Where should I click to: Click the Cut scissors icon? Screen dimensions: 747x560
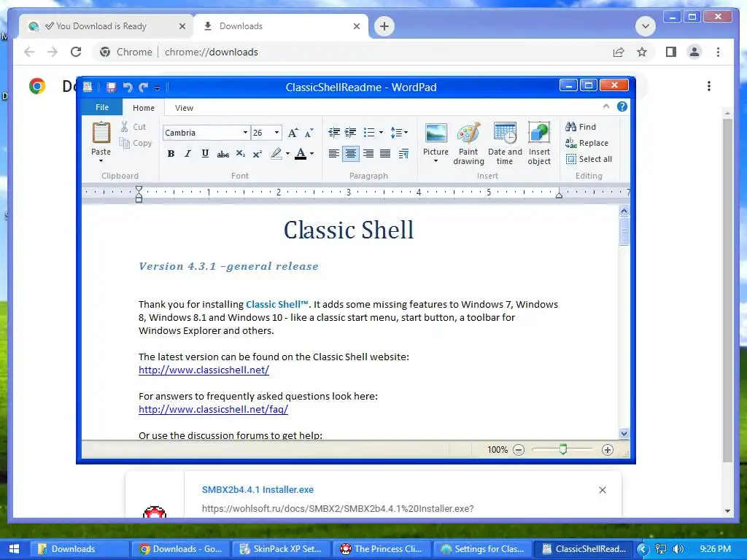pyautogui.click(x=124, y=127)
